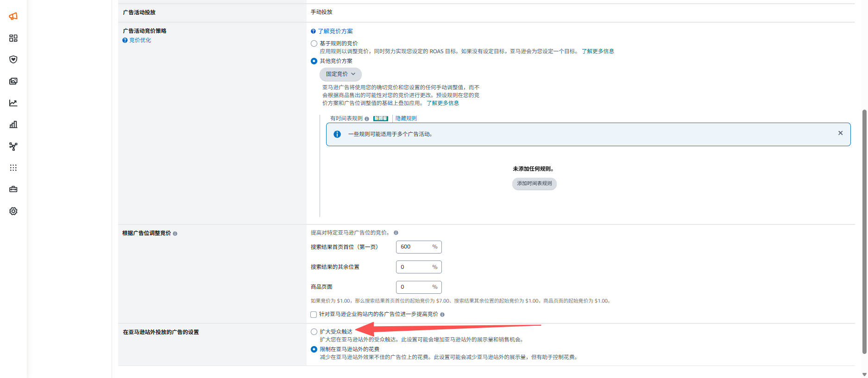The height and width of the screenshot is (378, 868).
Task: Open the 竞价优化 help link
Action: coord(140,40)
